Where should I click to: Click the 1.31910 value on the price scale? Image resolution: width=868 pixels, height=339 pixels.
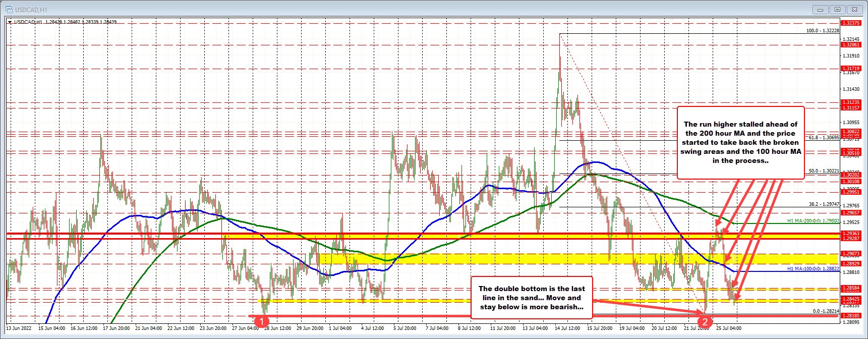tap(851, 56)
